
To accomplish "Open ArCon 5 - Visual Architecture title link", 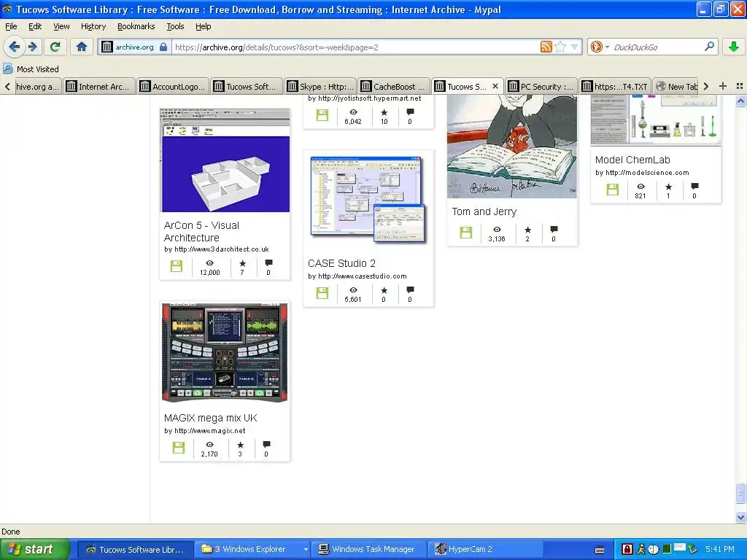I will click(x=201, y=231).
